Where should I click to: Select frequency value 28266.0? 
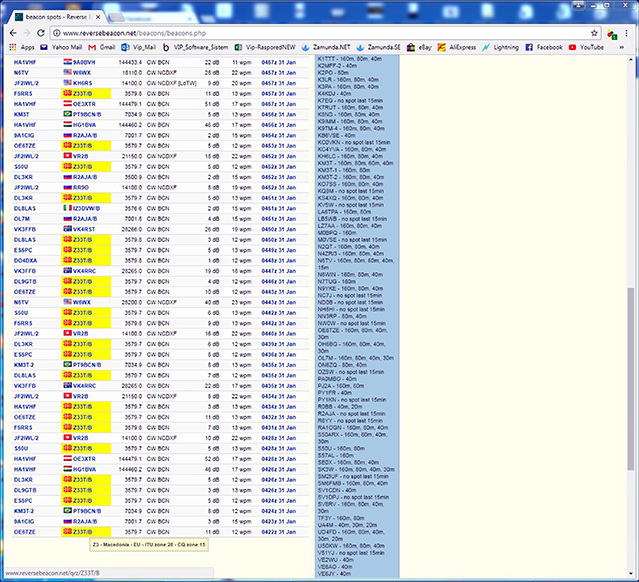click(x=132, y=229)
